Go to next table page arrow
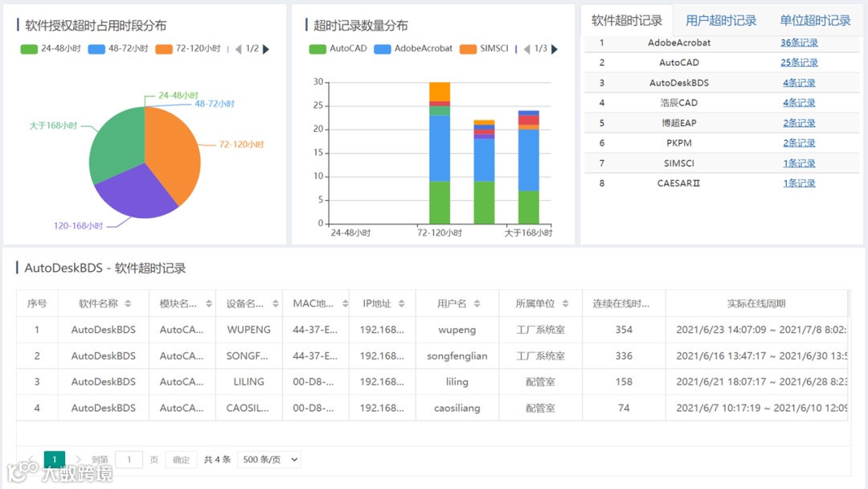Viewport: 868px width, 489px height. coord(78,459)
